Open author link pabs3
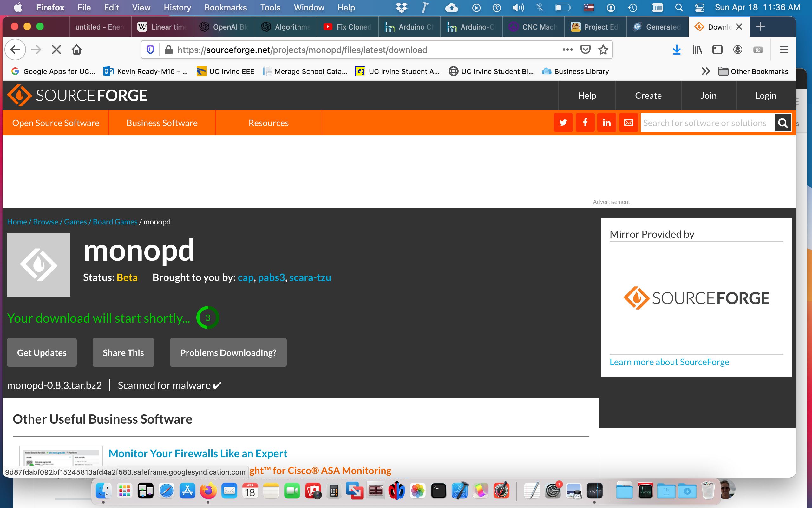The image size is (812, 508). coord(271,277)
